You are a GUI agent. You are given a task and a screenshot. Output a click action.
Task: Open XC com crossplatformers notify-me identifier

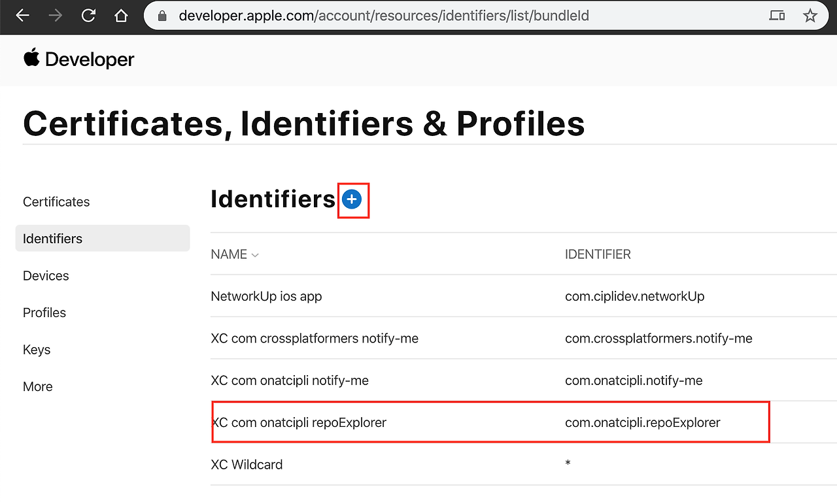315,339
